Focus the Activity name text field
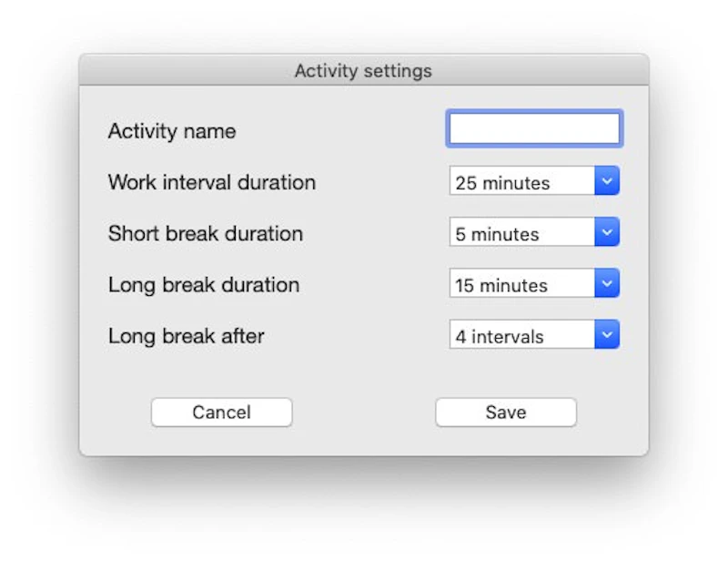 click(534, 129)
